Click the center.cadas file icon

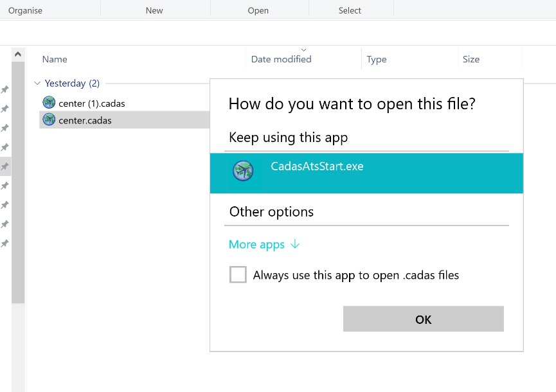(x=49, y=120)
